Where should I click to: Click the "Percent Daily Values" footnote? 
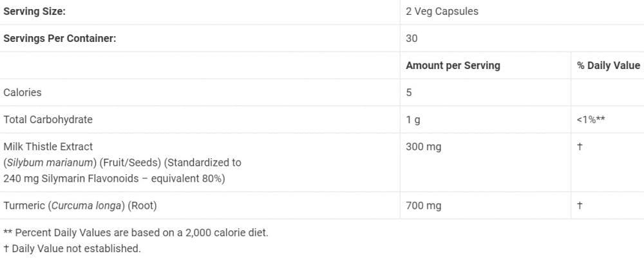click(x=136, y=232)
